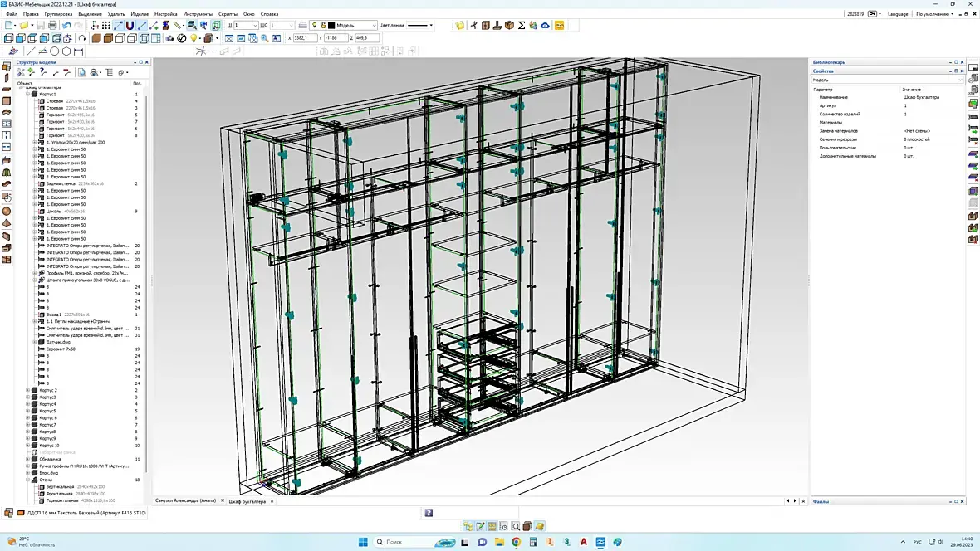Select the hexagon polygon drawing tool
Screen dimensions: 980x551
[x=66, y=51]
